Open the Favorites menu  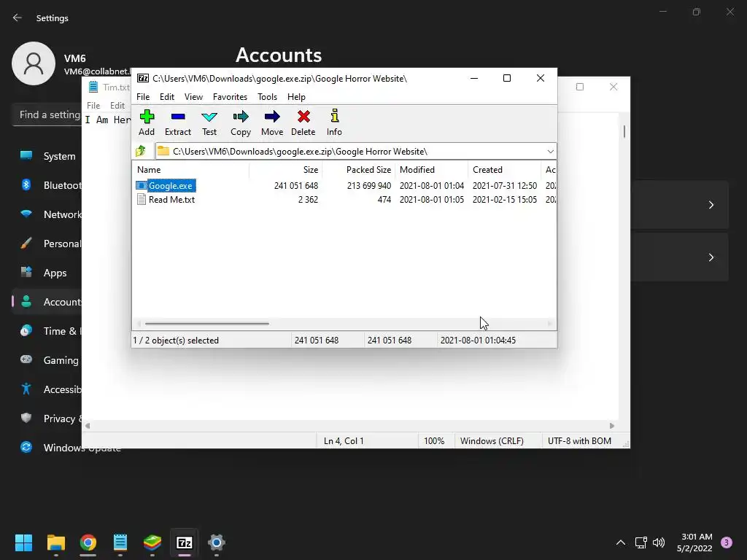[x=230, y=97]
